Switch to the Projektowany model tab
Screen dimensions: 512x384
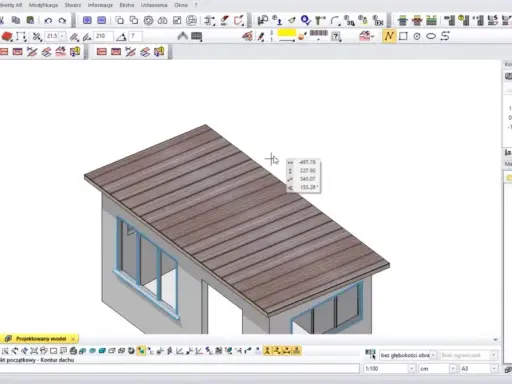point(41,339)
